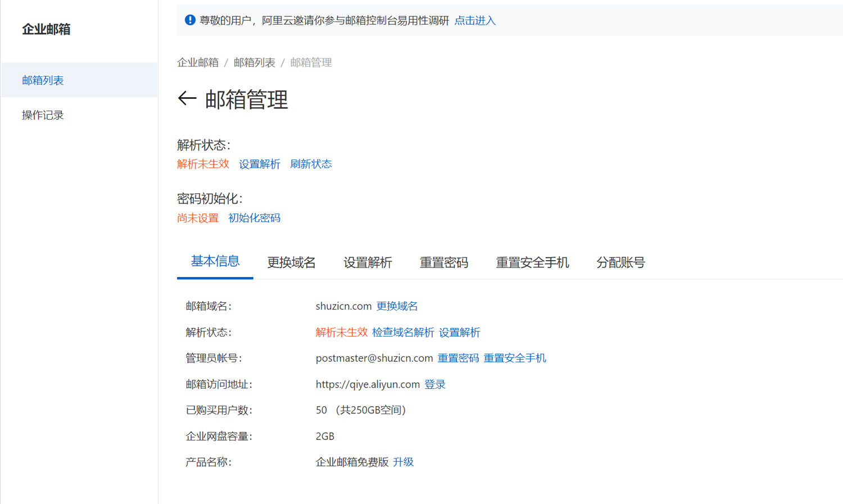Open the 设置解析 tab

(x=368, y=262)
